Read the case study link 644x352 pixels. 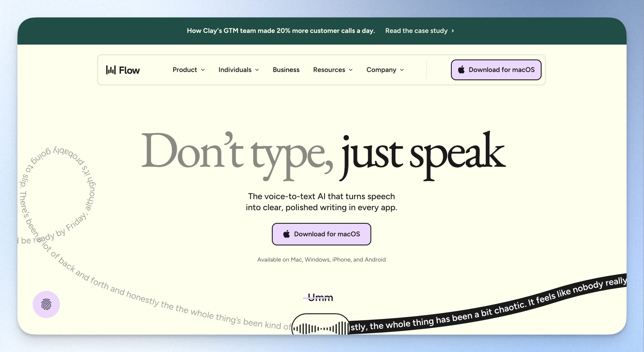click(x=416, y=31)
